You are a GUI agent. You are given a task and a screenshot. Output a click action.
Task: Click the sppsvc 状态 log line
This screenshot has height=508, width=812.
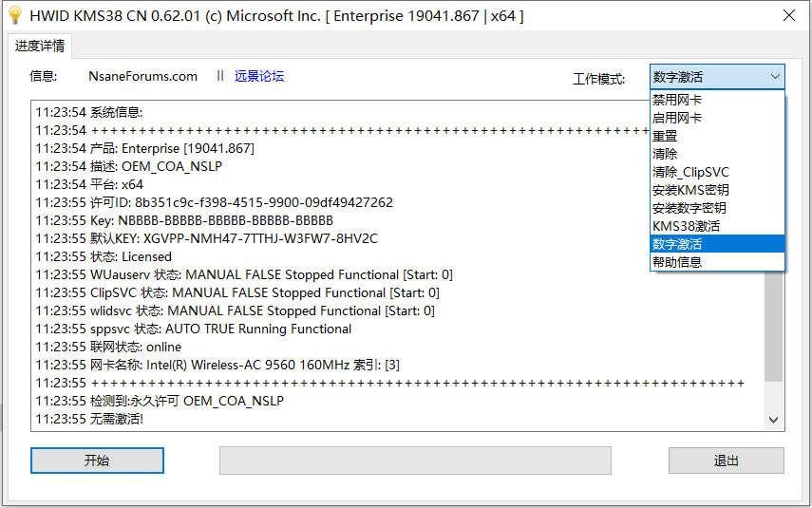click(x=193, y=329)
